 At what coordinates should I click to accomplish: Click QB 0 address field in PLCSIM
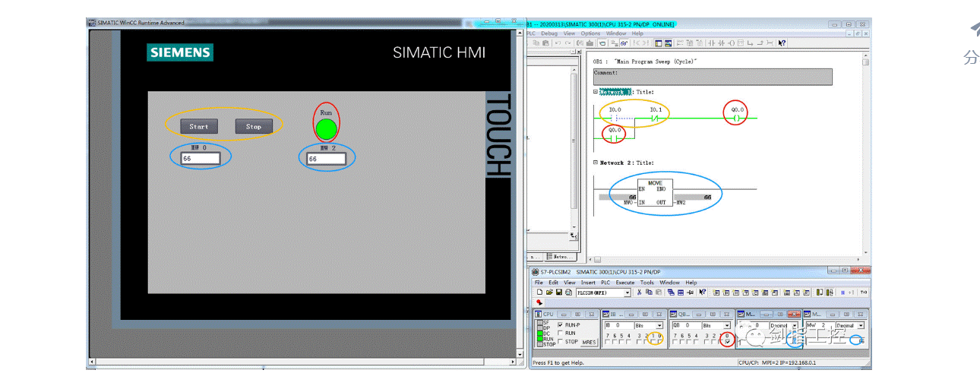[686, 325]
